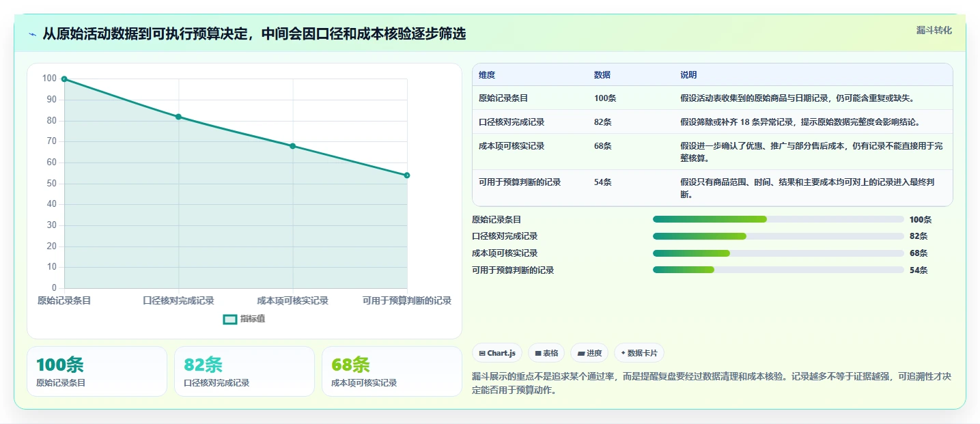Click the 漏斗转化 label in header
The image size is (980, 424).
point(934,30)
